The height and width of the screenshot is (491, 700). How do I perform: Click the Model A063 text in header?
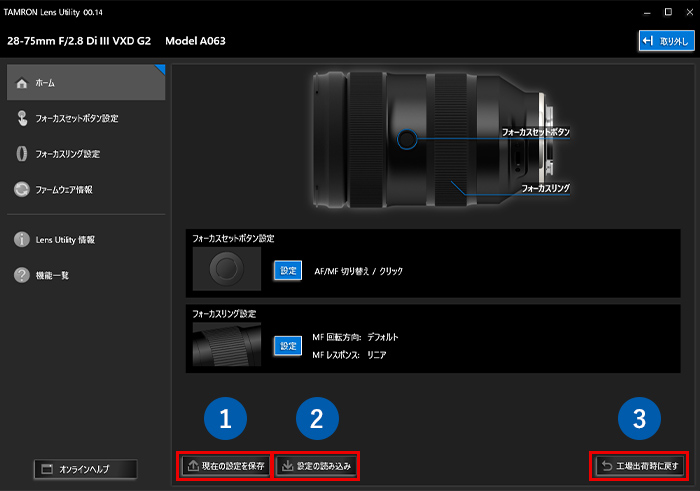click(x=195, y=41)
